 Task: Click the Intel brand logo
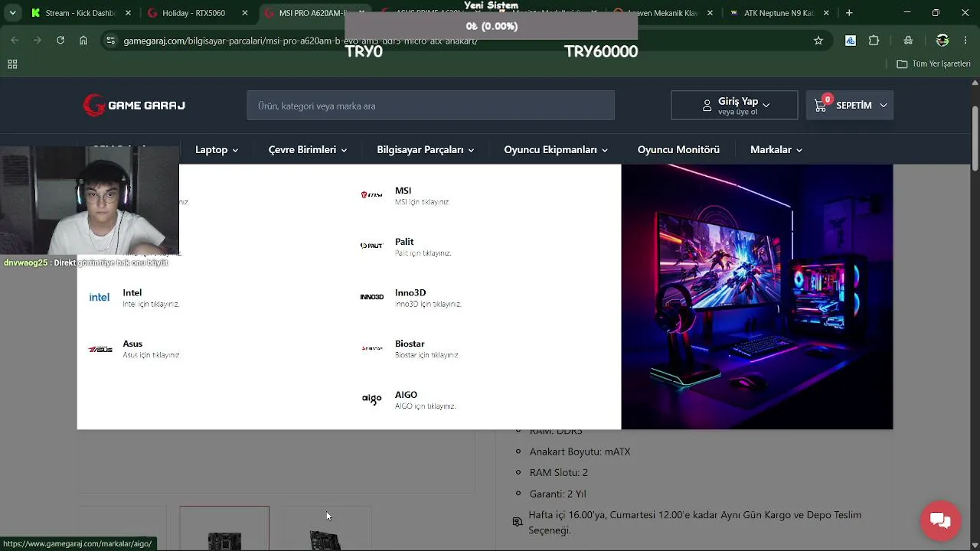click(x=100, y=297)
